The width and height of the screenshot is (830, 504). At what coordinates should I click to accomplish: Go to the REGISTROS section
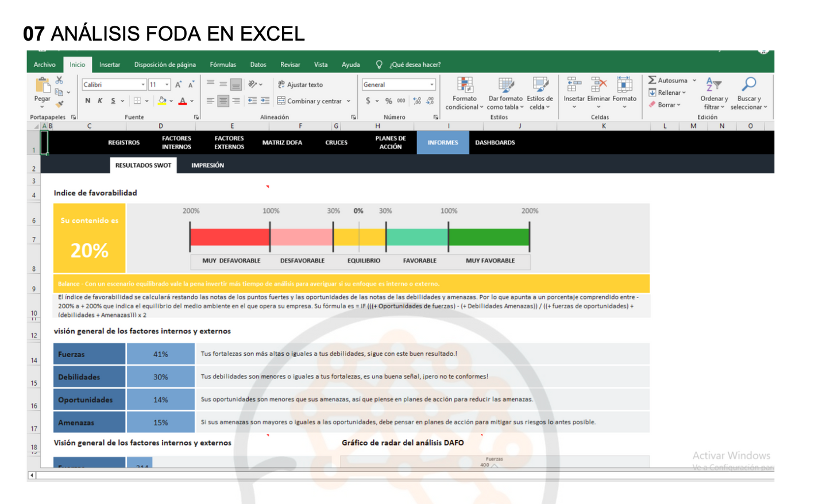coord(124,142)
